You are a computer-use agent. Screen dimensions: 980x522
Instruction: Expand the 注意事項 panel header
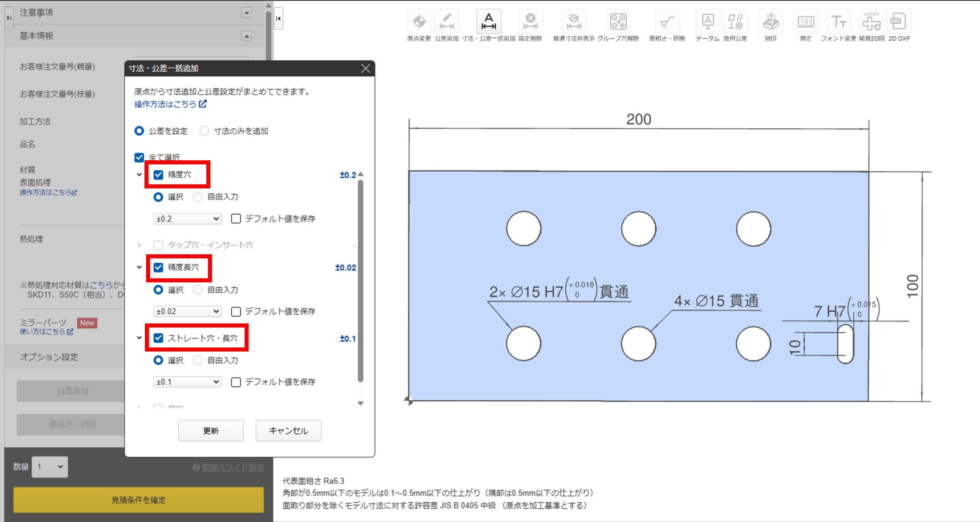tap(246, 12)
